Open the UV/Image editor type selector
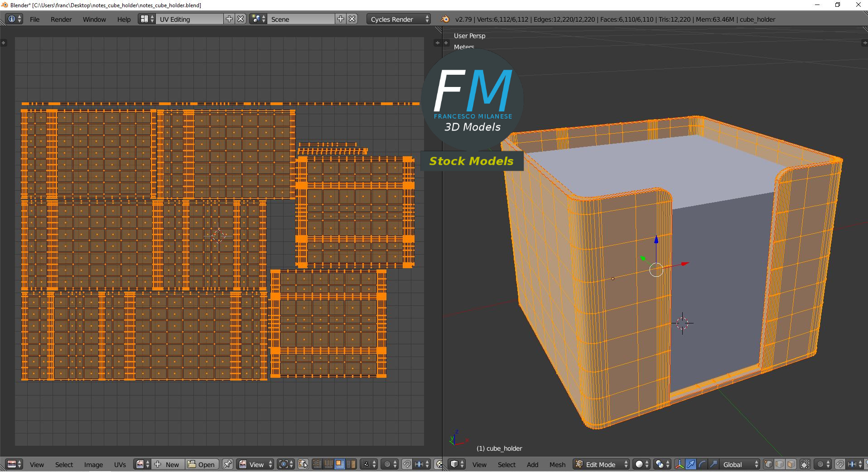 point(14,464)
